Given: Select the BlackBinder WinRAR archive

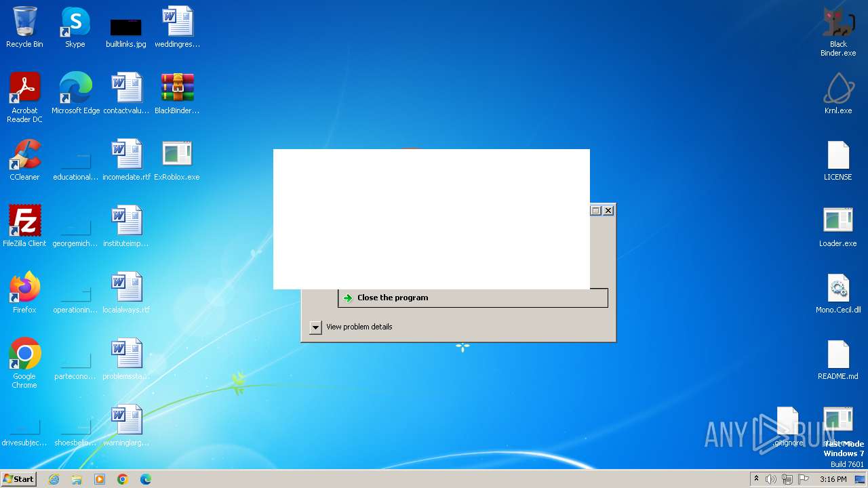Looking at the screenshot, I should coord(177,94).
